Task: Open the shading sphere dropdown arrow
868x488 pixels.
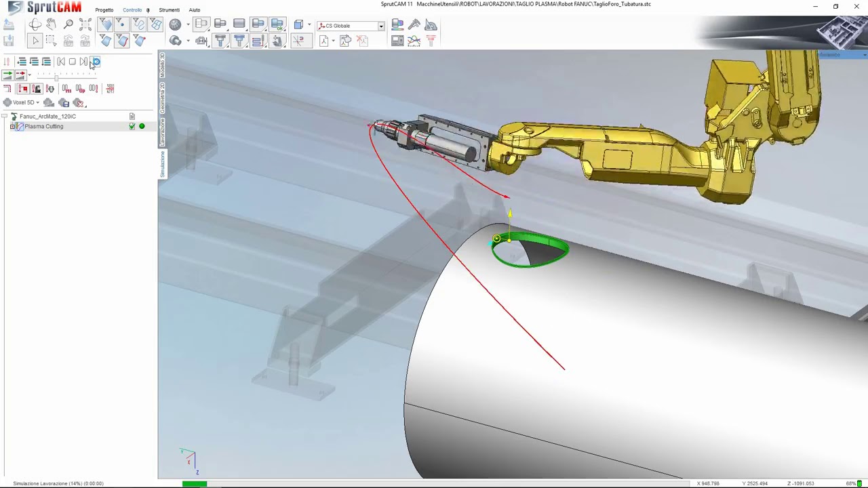Action: [x=188, y=24]
